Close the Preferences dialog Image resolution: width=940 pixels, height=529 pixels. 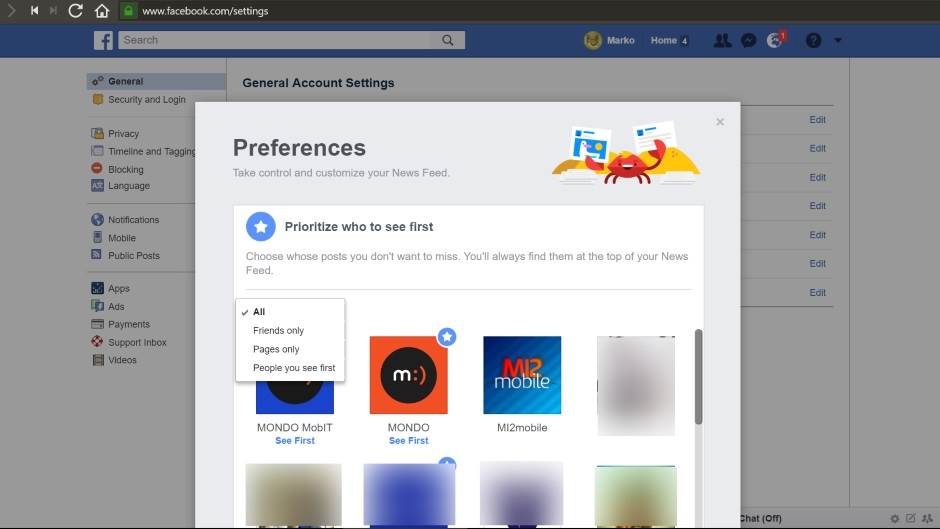720,122
